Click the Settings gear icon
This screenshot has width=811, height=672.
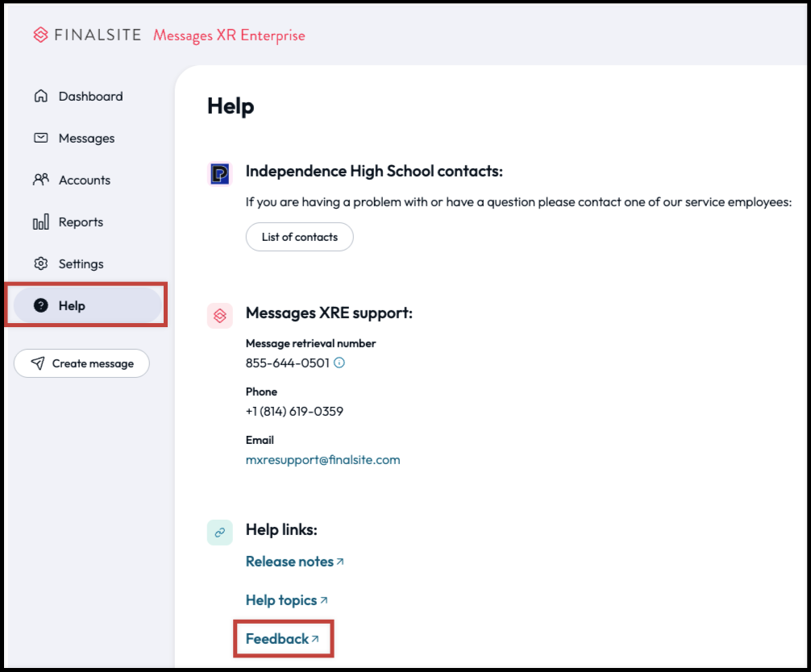40,264
